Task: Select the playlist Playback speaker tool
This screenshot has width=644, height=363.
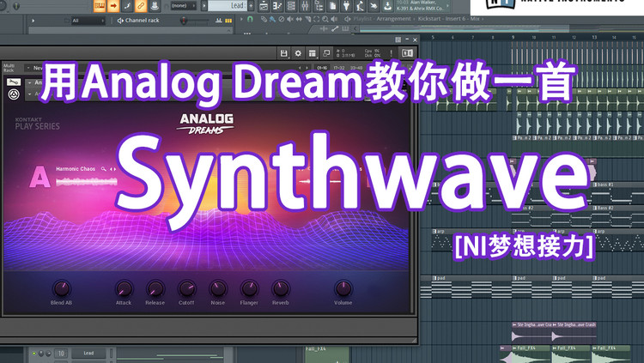Action: click(x=334, y=19)
